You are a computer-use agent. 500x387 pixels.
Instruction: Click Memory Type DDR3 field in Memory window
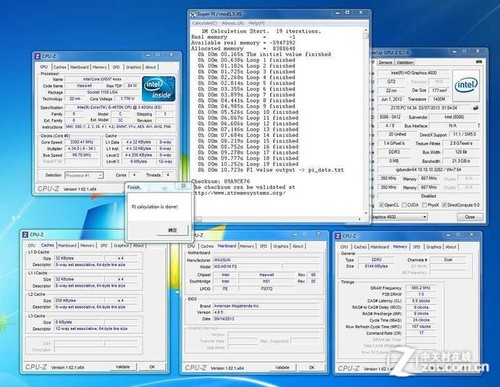(376, 260)
